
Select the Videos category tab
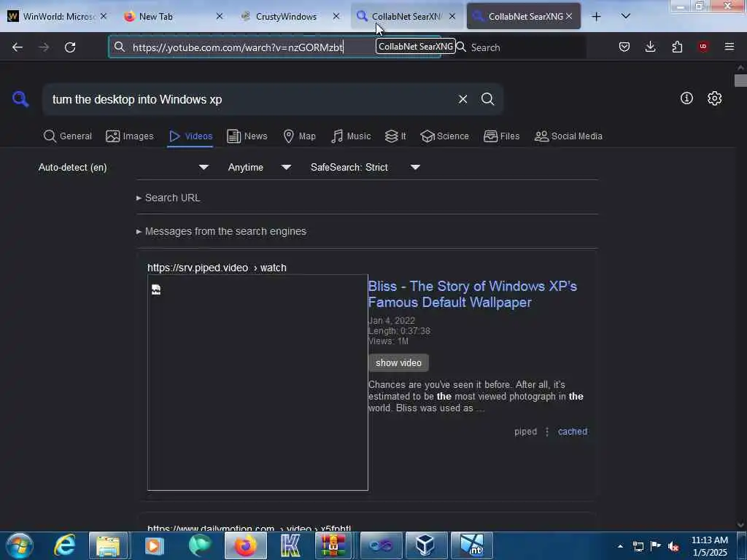tap(190, 136)
